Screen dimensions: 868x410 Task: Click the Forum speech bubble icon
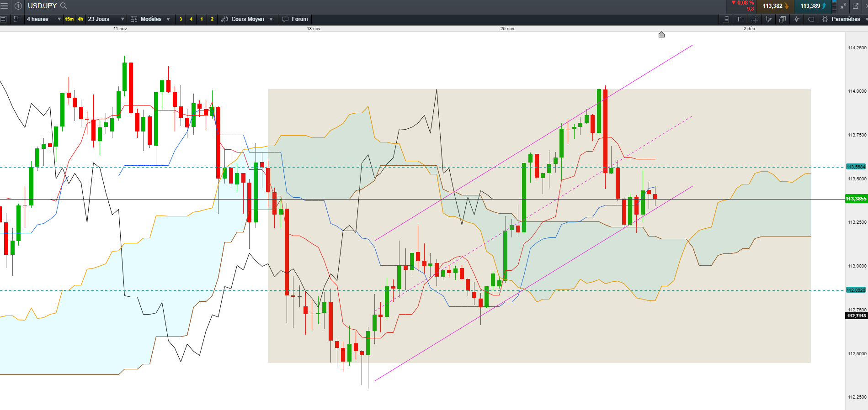click(285, 19)
